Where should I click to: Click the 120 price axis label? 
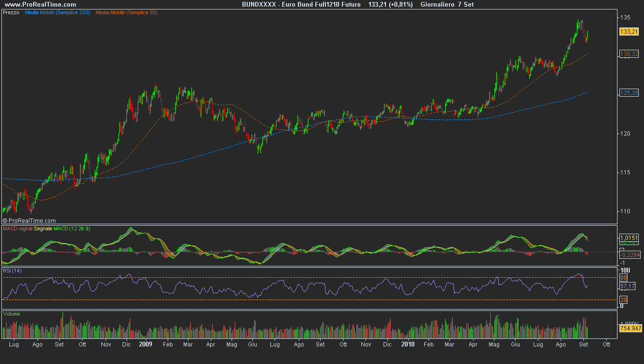tap(625, 134)
